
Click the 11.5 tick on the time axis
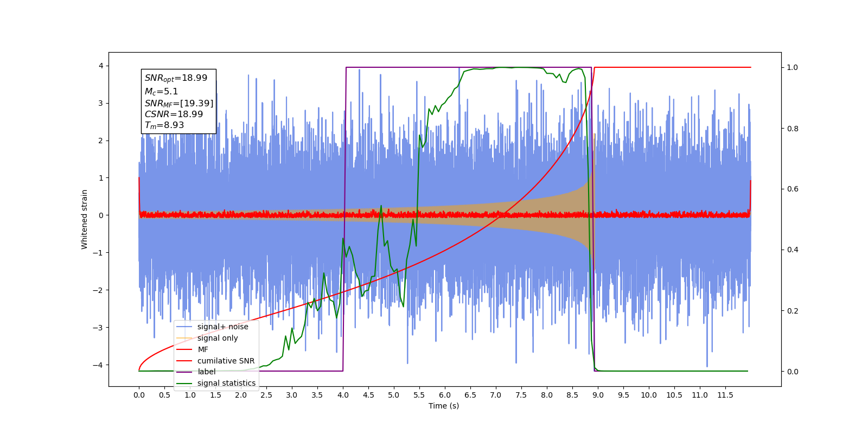point(725,395)
